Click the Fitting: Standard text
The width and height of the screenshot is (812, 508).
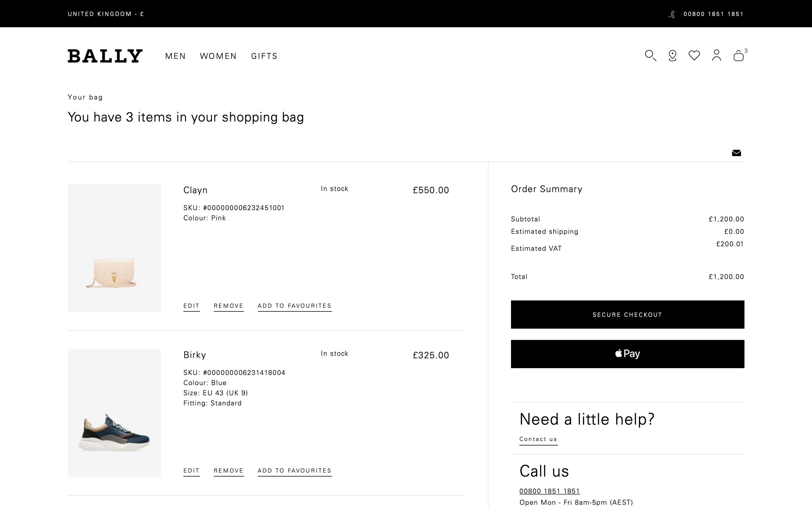[212, 403]
